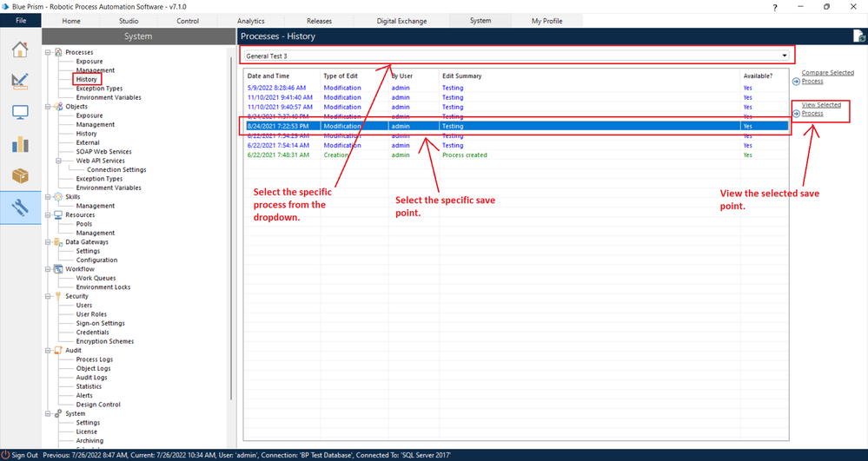Open the File menu
Screen dimensions: 868x461
(21, 21)
